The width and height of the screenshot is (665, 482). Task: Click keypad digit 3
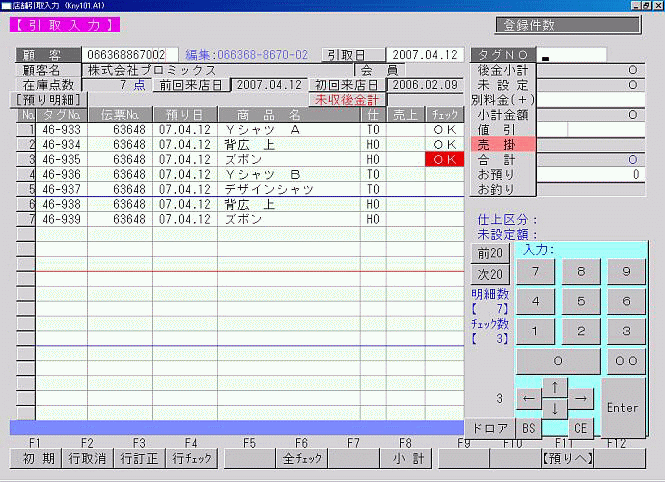626,331
